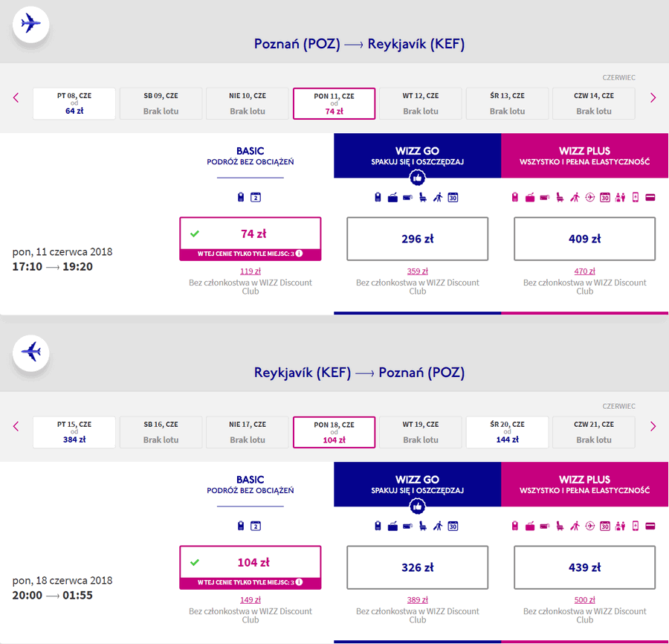Select PT 15, CZE return date at 384 zł
Image resolution: width=669 pixels, height=644 pixels.
tap(74, 432)
